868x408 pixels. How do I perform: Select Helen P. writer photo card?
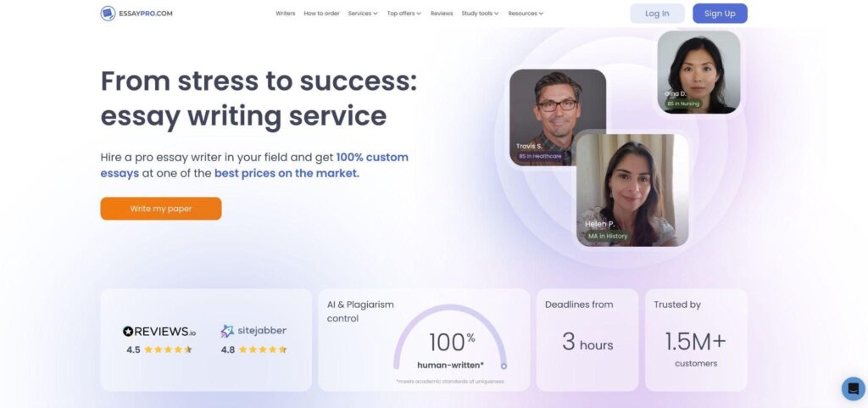pos(632,189)
